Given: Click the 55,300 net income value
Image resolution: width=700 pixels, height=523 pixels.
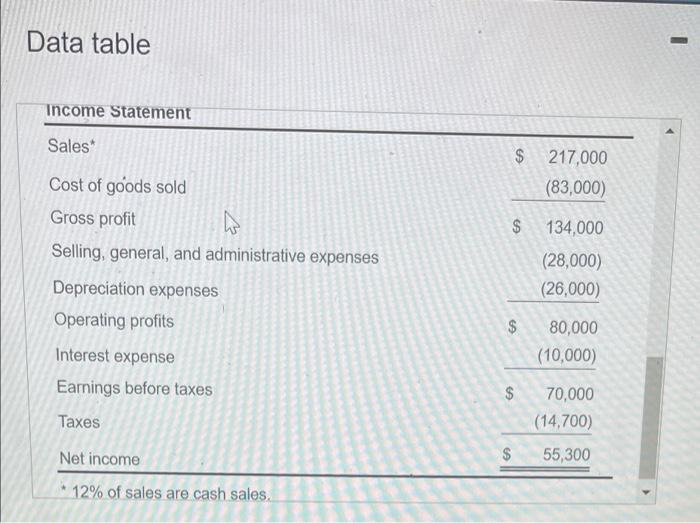Looking at the screenshot, I should [566, 455].
